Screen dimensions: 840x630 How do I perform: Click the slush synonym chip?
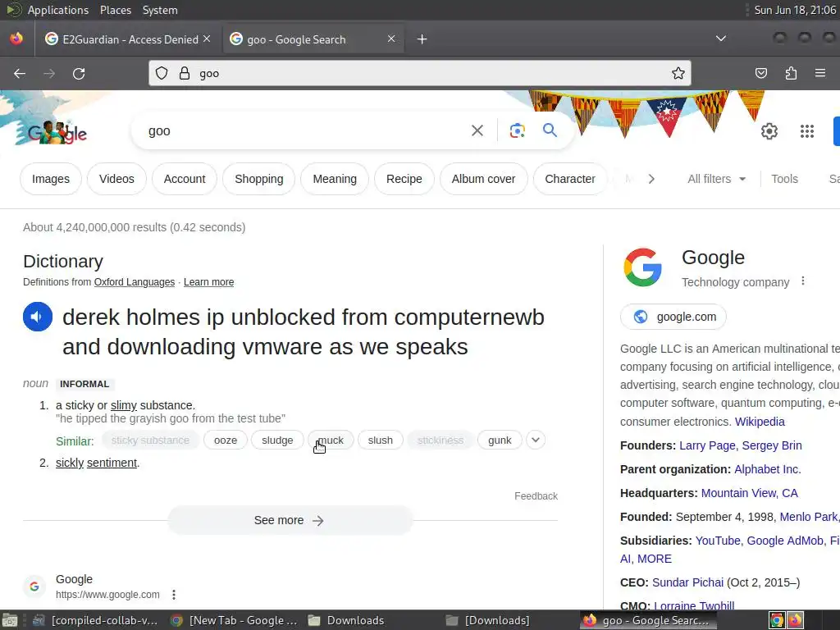click(x=381, y=440)
